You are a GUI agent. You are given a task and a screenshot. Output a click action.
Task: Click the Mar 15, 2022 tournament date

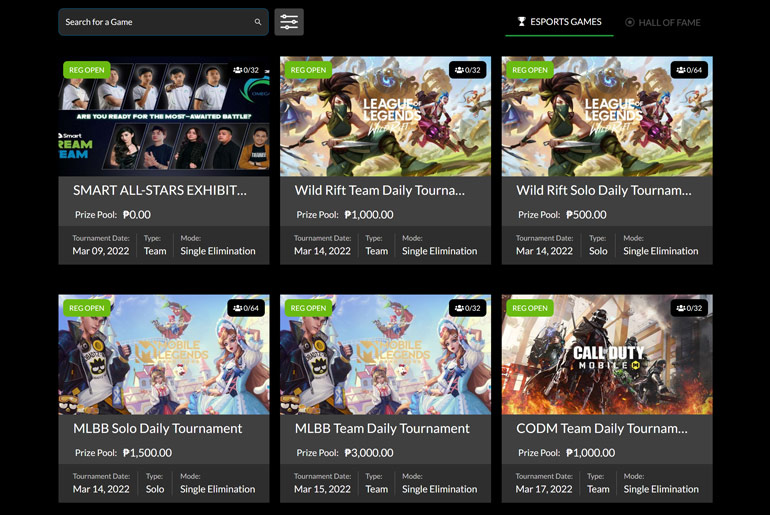[x=322, y=489]
